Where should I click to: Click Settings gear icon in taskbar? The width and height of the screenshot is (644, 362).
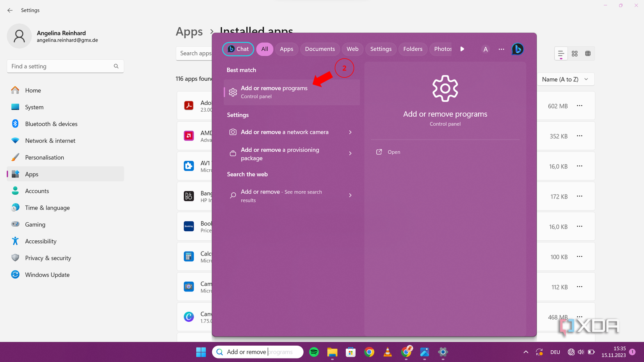point(443,352)
